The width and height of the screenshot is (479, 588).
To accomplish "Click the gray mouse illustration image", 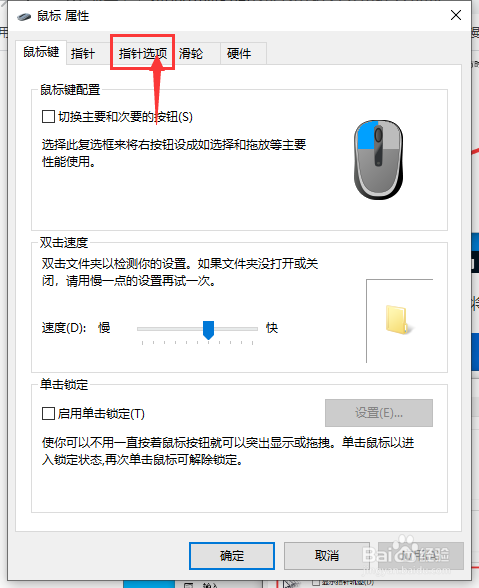I will click(378, 160).
